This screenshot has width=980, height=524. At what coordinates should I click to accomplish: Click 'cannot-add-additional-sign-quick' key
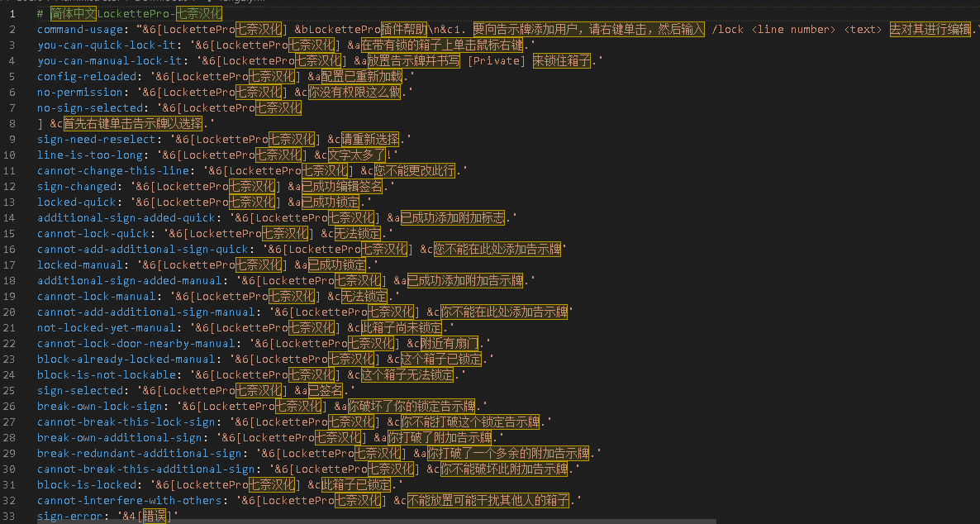click(142, 249)
